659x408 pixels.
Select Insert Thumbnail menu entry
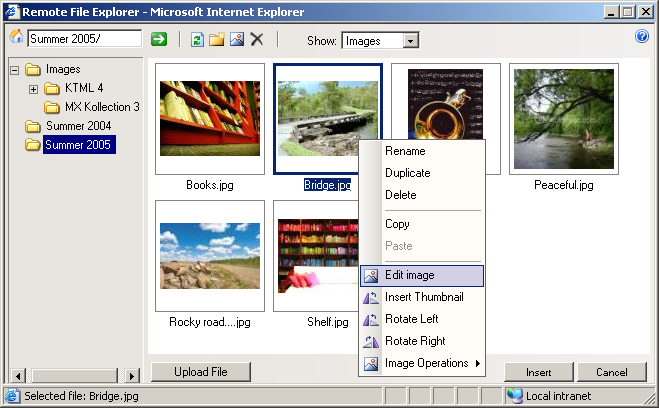pos(422,297)
